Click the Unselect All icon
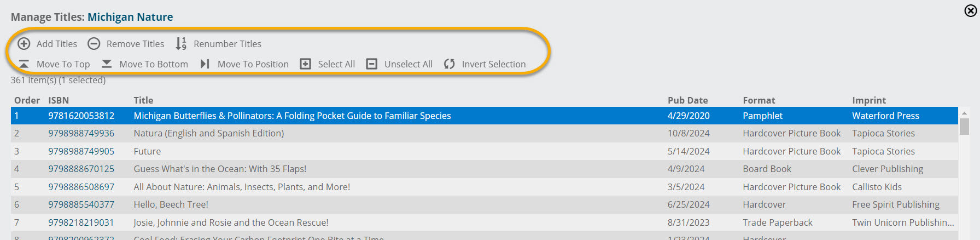The width and height of the screenshot is (980, 240). 371,64
